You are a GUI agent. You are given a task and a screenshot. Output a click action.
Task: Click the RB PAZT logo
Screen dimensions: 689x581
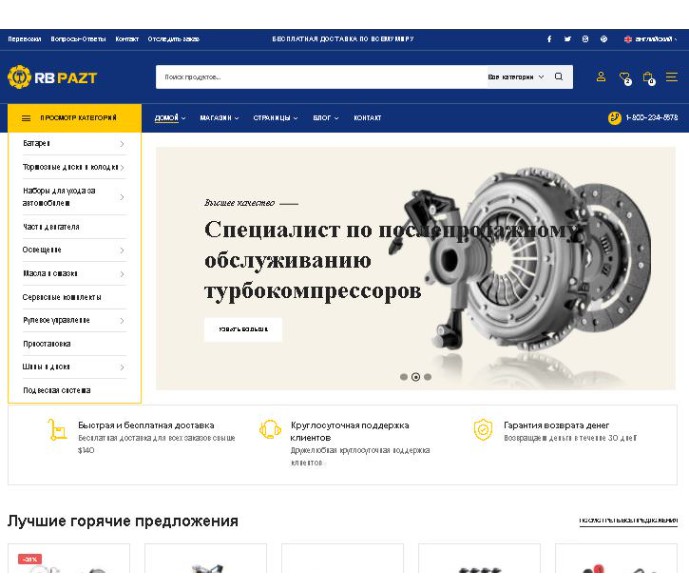(52, 77)
